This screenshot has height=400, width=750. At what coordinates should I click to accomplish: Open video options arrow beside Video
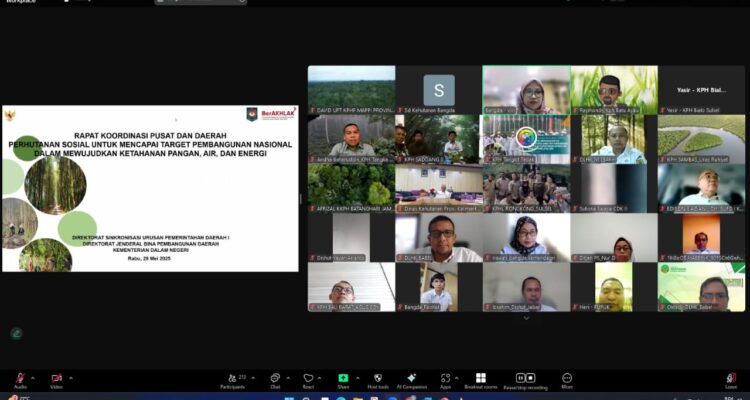point(71,378)
